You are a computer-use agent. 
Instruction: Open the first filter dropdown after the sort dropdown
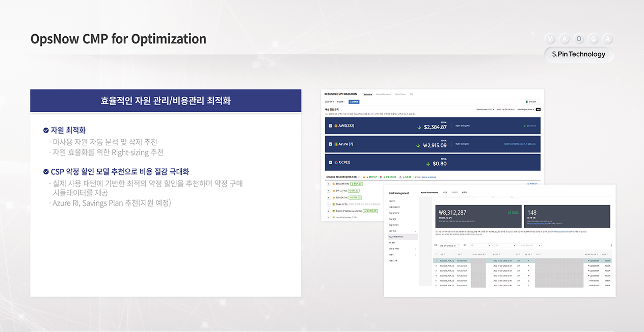pyautogui.click(x=480, y=245)
